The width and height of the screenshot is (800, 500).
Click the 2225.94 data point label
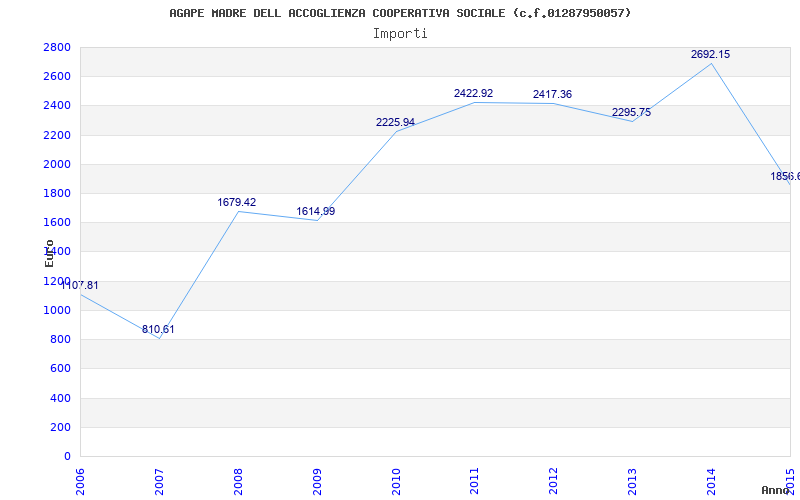click(x=395, y=122)
